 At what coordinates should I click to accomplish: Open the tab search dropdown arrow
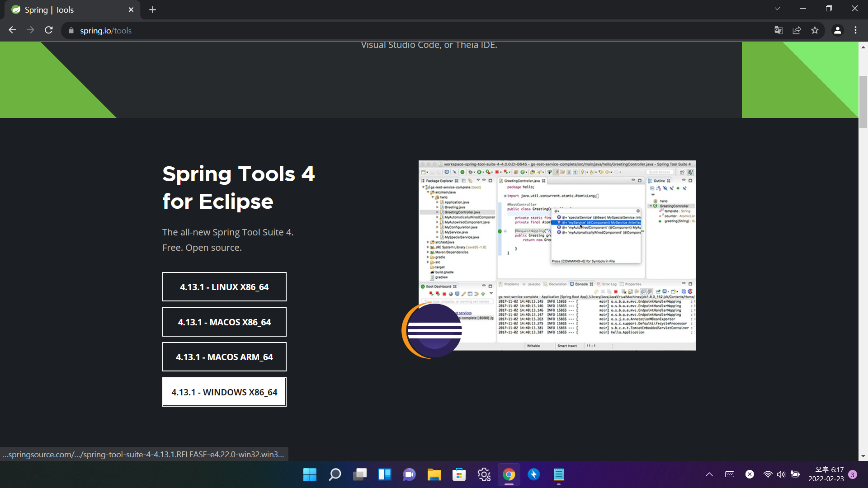(x=777, y=8)
